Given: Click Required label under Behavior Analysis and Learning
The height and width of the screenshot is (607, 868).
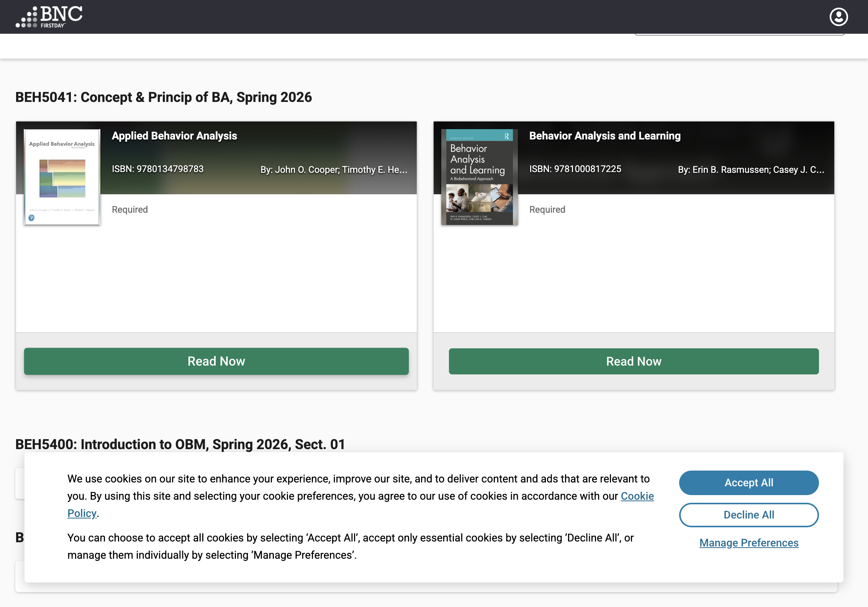Looking at the screenshot, I should 547,210.
